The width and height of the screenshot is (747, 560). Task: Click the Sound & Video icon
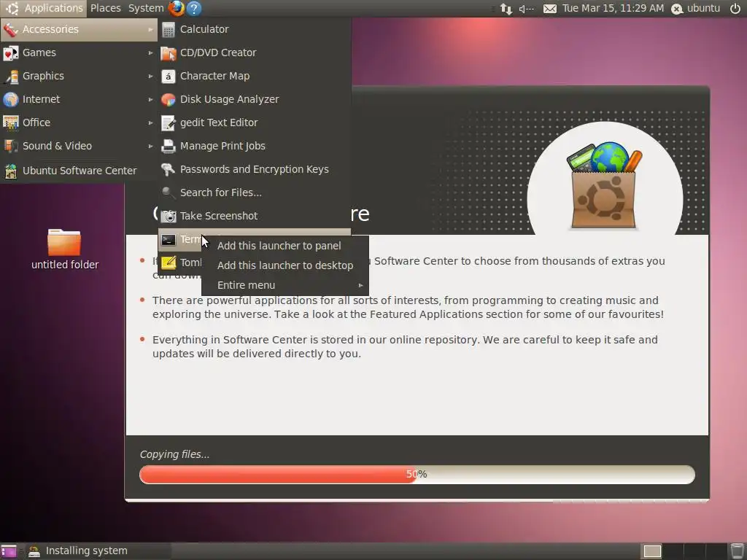tap(10, 146)
